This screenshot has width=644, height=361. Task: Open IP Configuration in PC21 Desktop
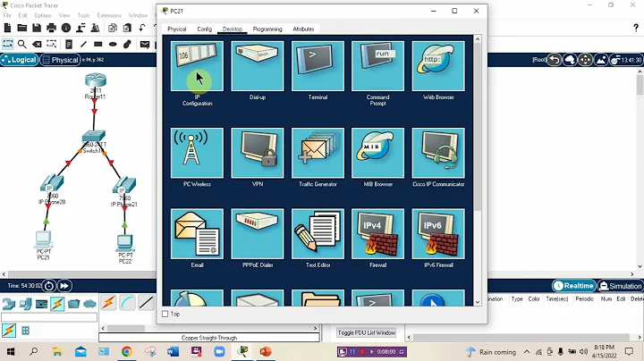(x=197, y=66)
